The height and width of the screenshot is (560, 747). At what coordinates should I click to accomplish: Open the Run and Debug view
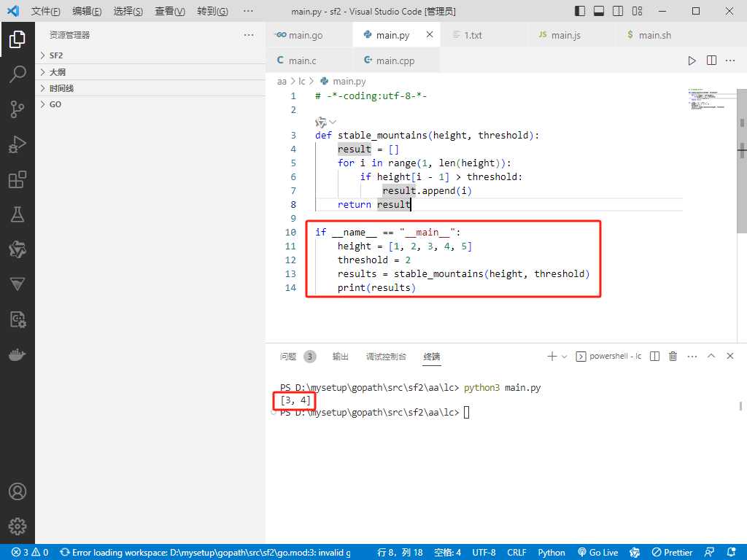click(18, 144)
